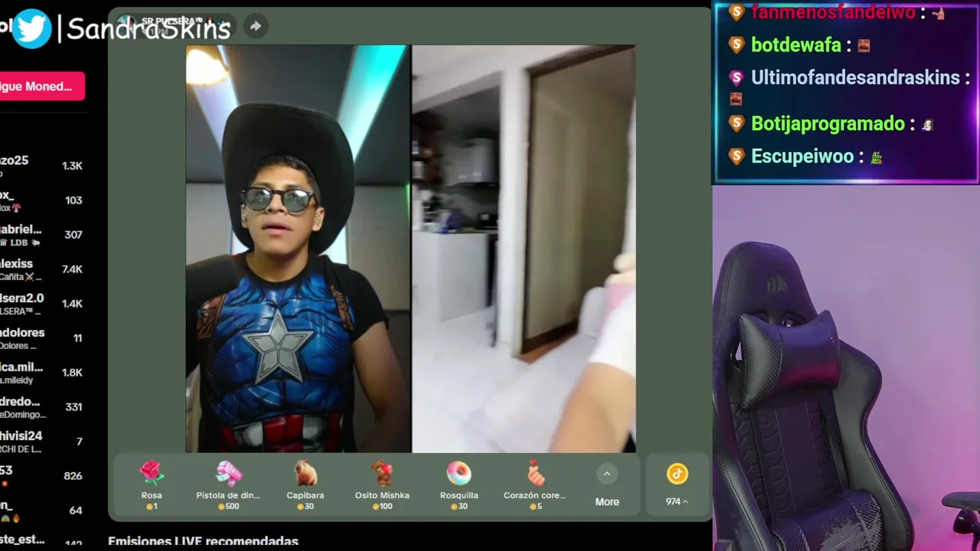Select hivisi24 viewer row with 7
The image size is (980, 551).
point(42,442)
